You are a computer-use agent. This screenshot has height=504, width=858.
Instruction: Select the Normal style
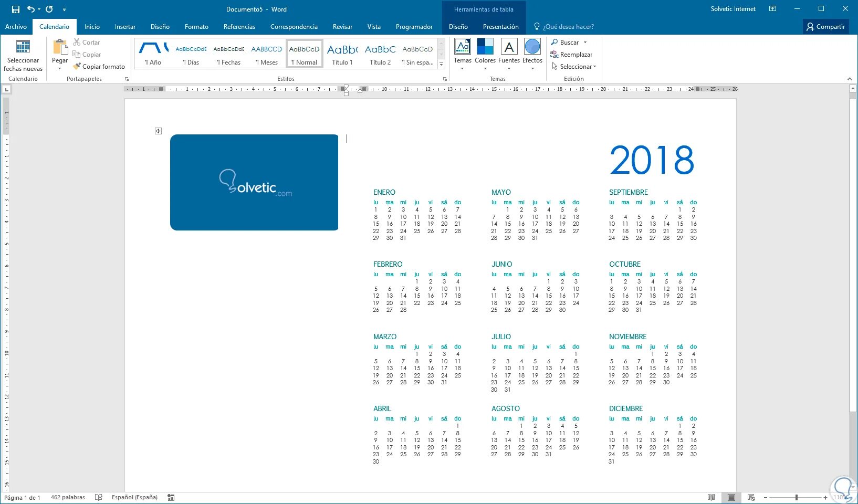click(x=305, y=54)
